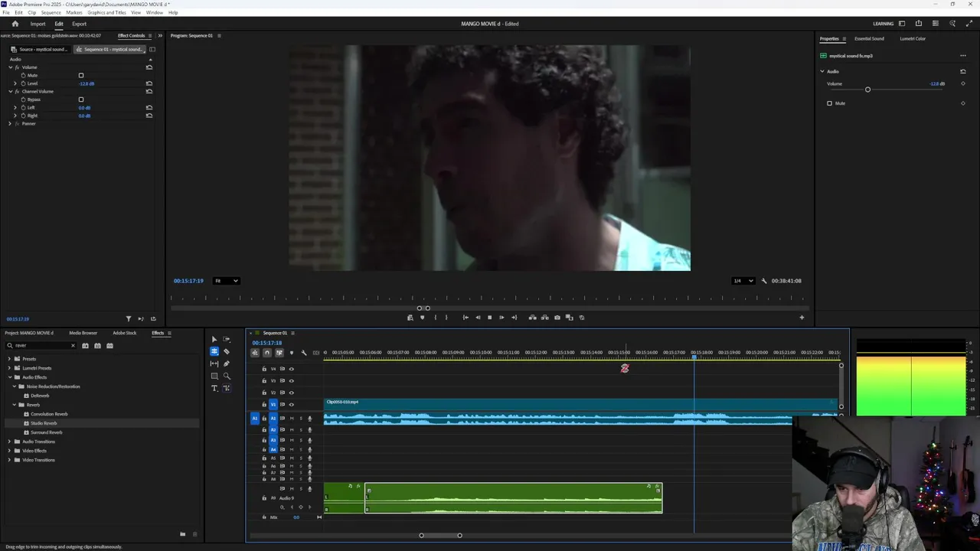Filter by Accelerated Effects icon
This screenshot has height=551, width=980.
pyautogui.click(x=85, y=345)
